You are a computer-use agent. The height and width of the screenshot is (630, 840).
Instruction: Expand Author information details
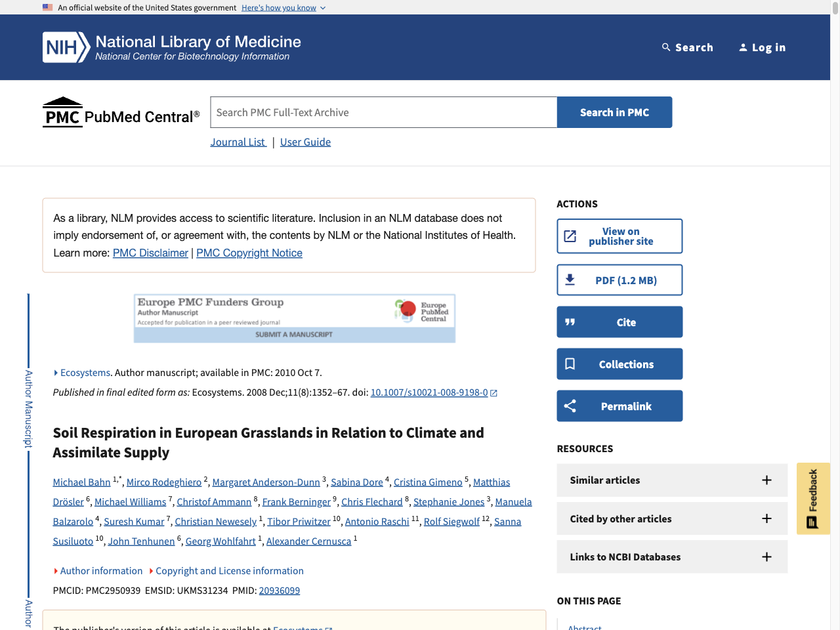[98, 571]
